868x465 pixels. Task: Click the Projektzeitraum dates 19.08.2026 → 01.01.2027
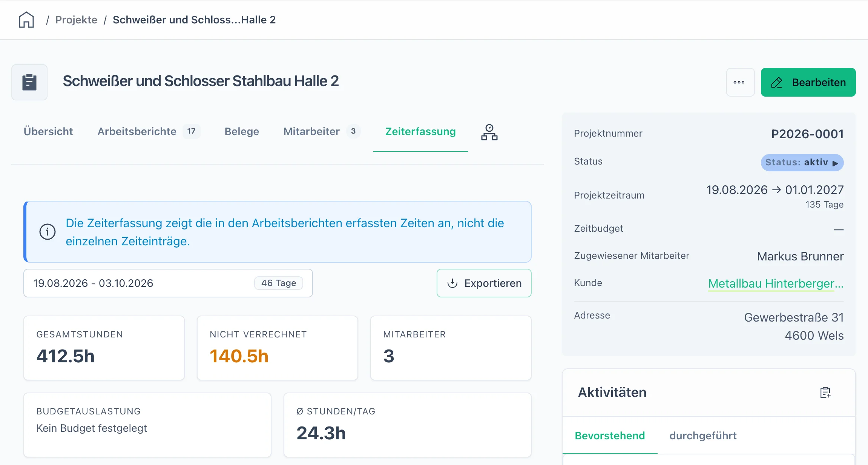click(775, 189)
